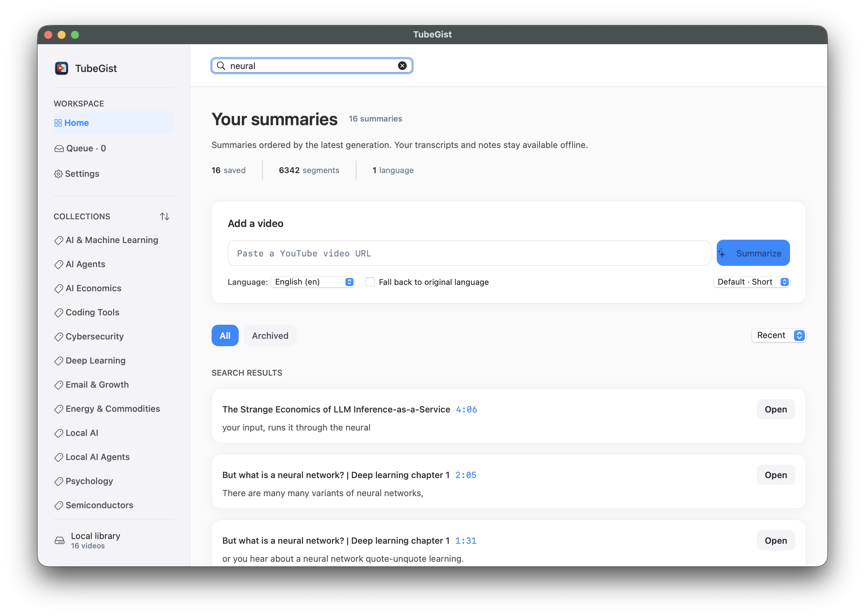Viewport: 865px width, 616px height.
Task: Open the AI Economics collection
Action: click(x=93, y=288)
